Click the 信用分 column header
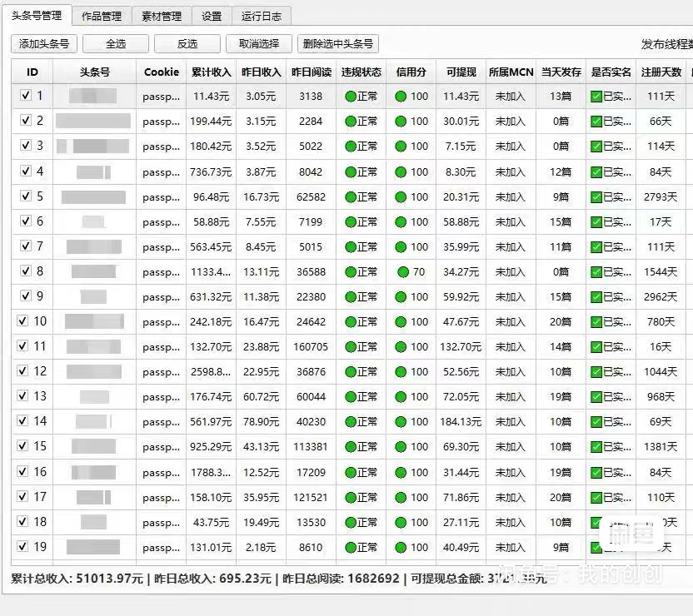Viewport: 693px width, 616px height. point(411,72)
